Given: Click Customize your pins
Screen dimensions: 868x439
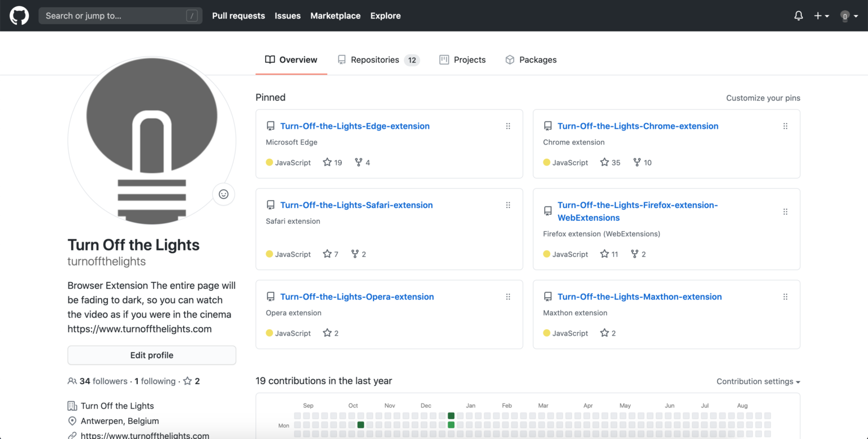Looking at the screenshot, I should click(763, 98).
